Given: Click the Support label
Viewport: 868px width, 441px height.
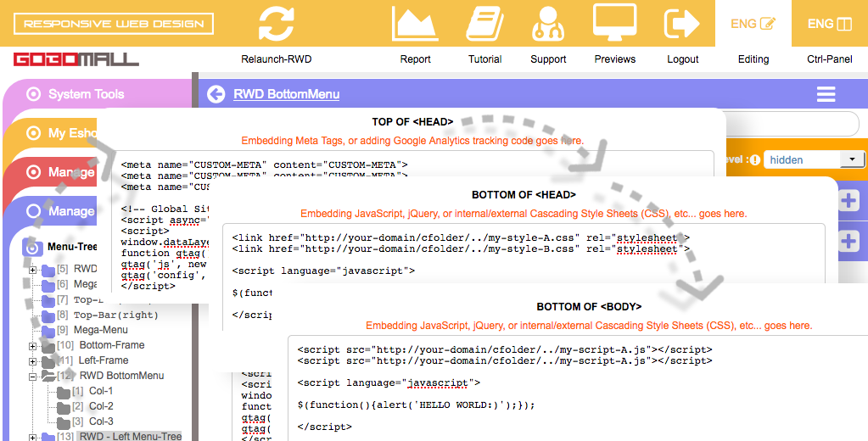Looking at the screenshot, I should coord(548,59).
